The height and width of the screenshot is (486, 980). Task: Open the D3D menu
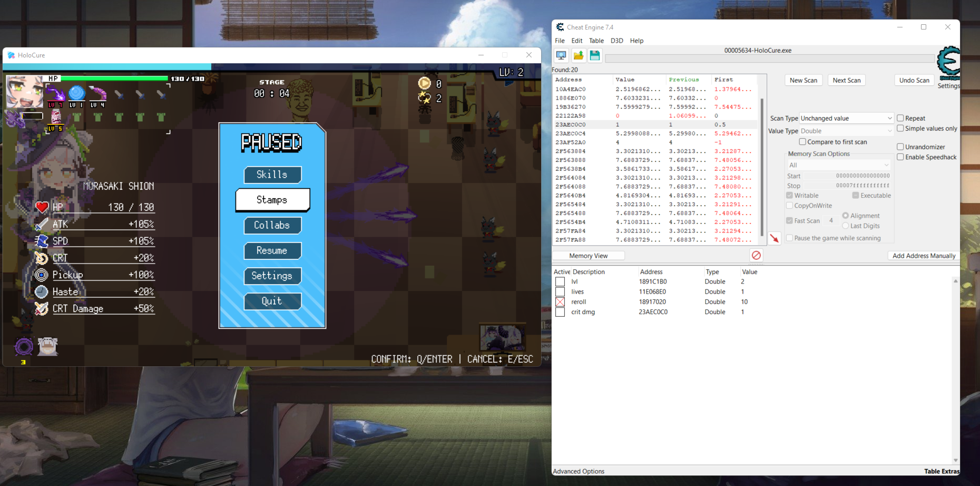[616, 41]
